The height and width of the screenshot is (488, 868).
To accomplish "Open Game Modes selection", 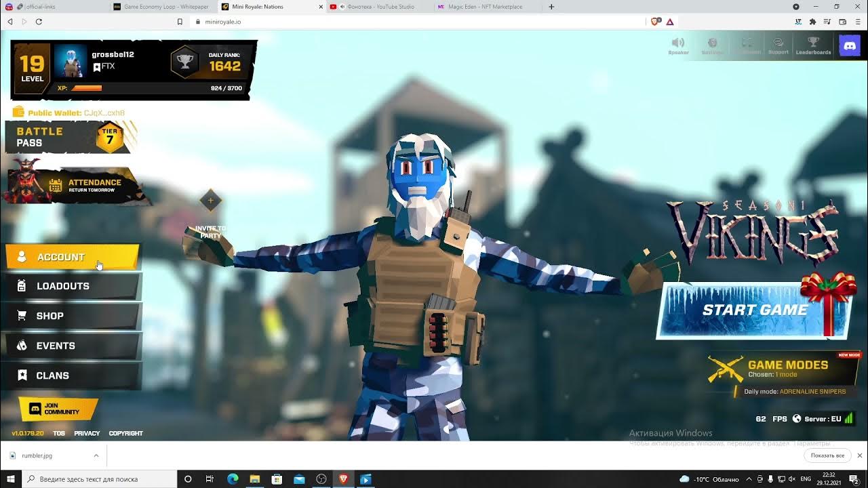I will click(783, 369).
